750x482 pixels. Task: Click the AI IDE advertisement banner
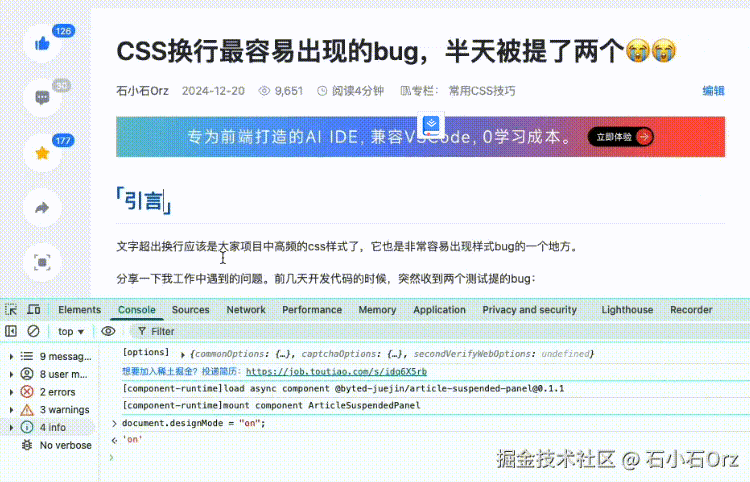point(420,137)
